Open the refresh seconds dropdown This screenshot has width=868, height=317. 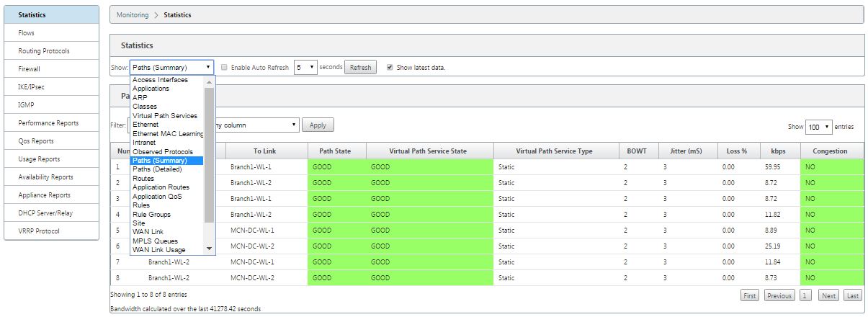[x=305, y=67]
